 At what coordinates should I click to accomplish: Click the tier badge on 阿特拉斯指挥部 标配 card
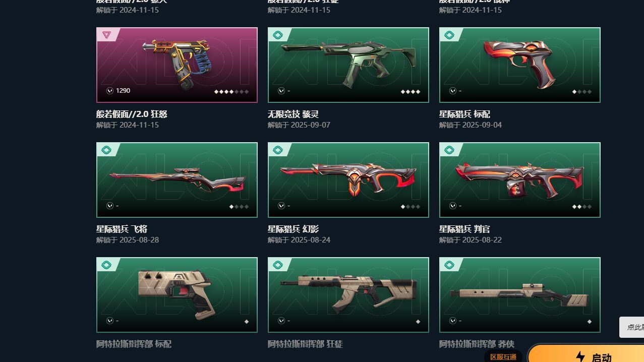[x=106, y=265]
